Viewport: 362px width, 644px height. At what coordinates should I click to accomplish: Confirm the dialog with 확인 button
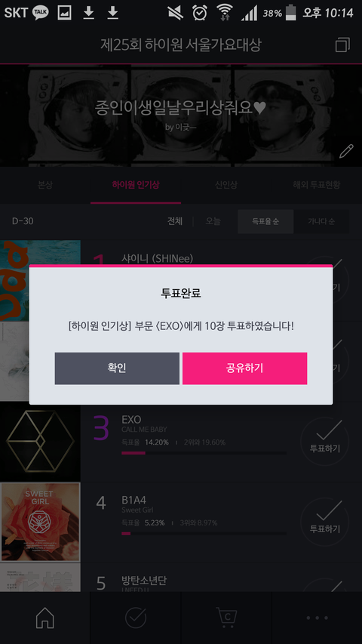117,368
